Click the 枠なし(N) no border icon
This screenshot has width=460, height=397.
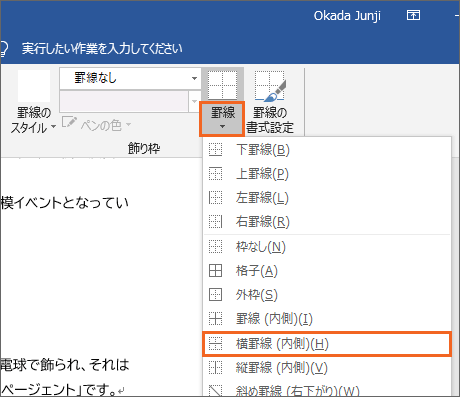click(215, 247)
